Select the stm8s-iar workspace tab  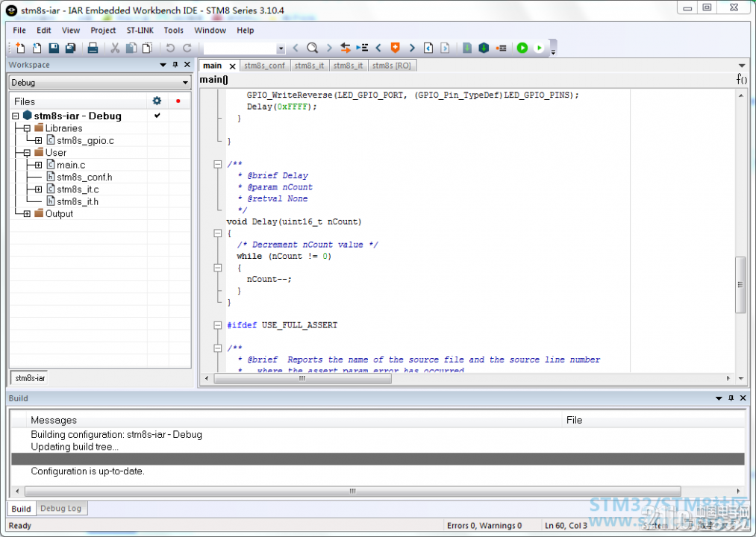(30, 378)
